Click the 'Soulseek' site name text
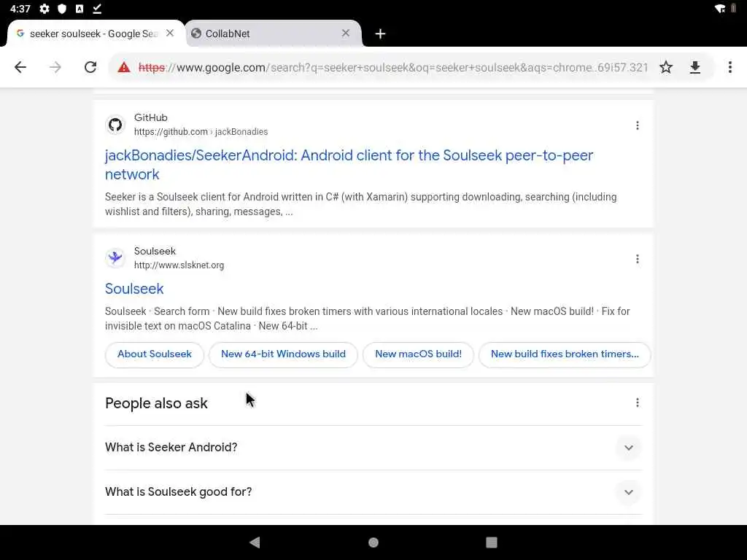The image size is (747, 560). pyautogui.click(x=155, y=251)
